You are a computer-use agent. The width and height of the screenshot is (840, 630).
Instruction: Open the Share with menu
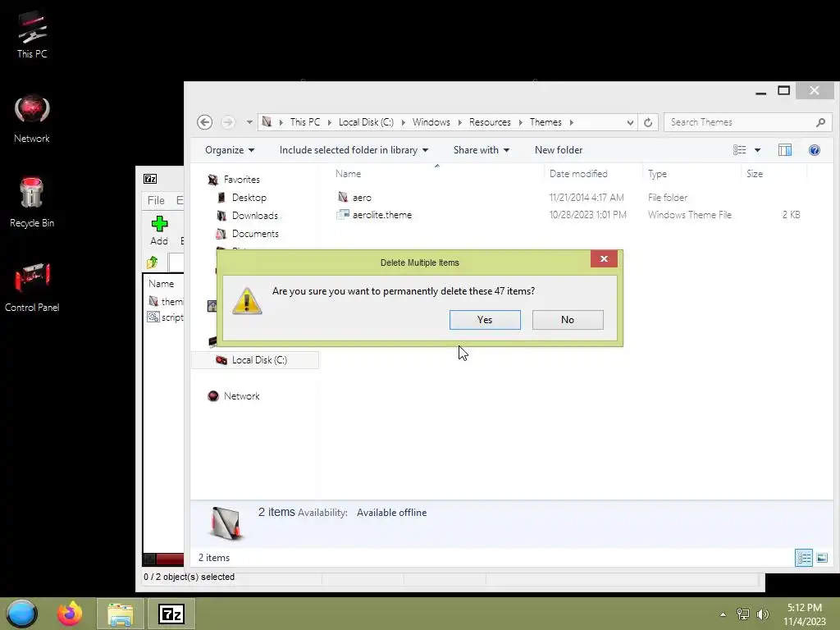tap(481, 150)
